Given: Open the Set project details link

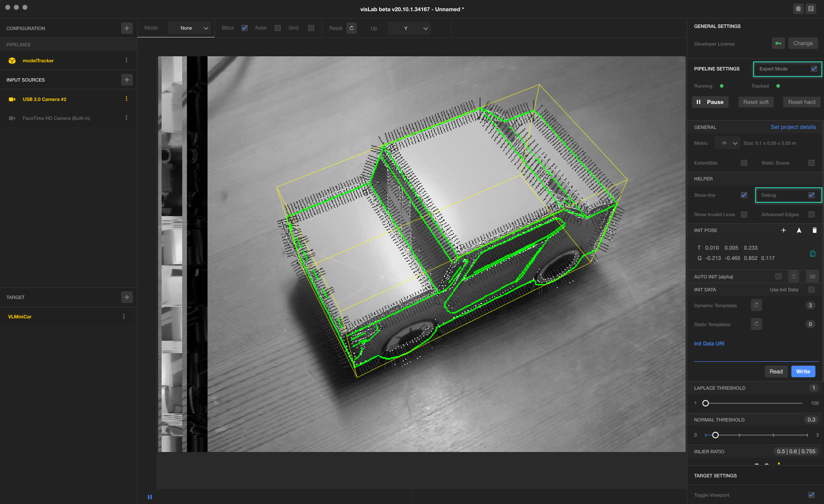Looking at the screenshot, I should (x=793, y=127).
